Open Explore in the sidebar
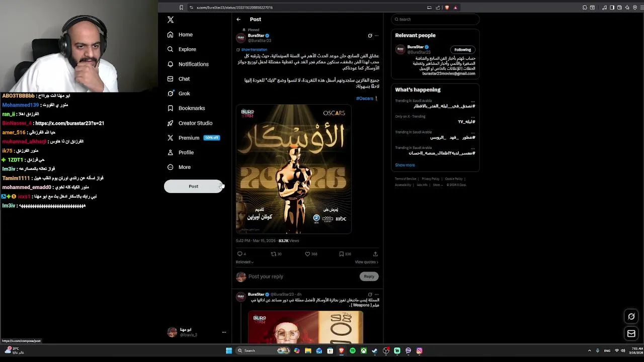 pyautogui.click(x=182, y=49)
